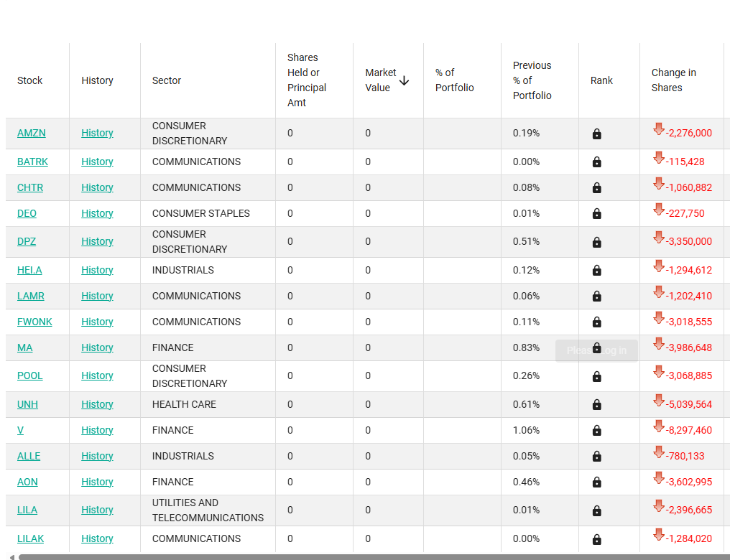
Task: Click the lock icon in the LILAK row
Action: [x=596, y=539]
